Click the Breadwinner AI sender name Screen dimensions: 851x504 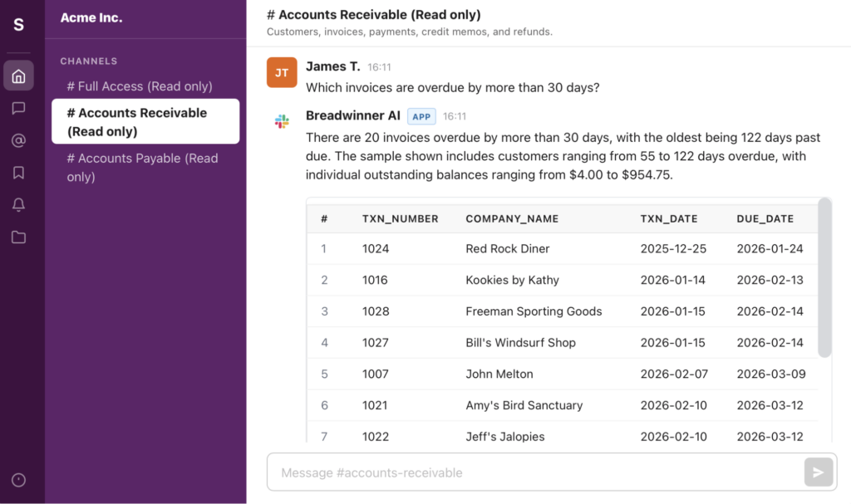tap(352, 115)
